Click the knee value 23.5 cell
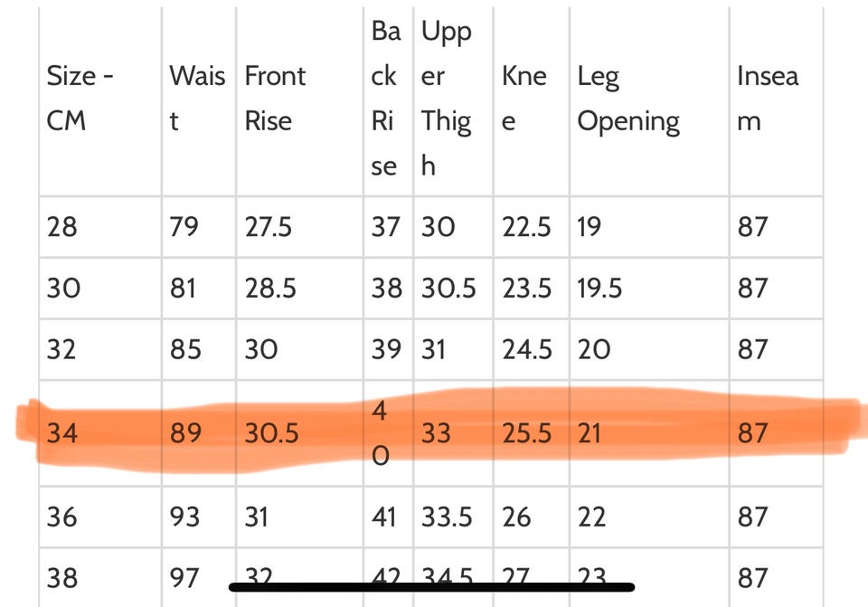 527,288
